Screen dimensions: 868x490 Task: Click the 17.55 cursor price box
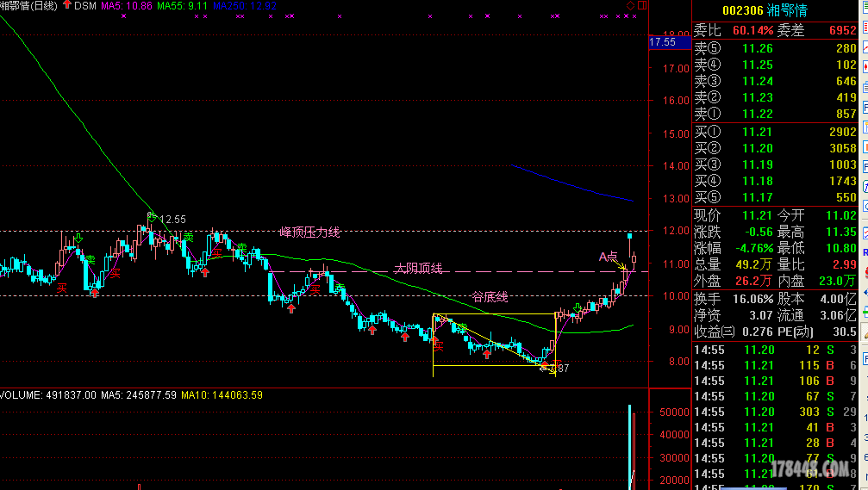click(670, 42)
